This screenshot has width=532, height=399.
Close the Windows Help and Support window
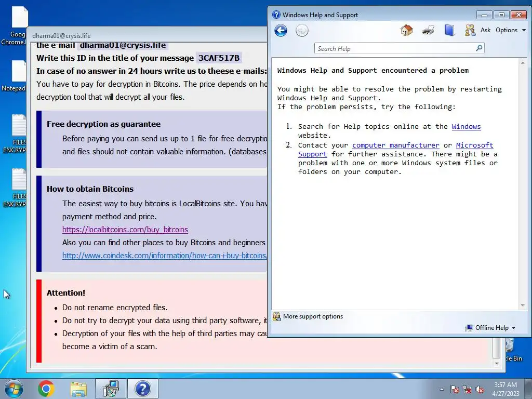518,15
